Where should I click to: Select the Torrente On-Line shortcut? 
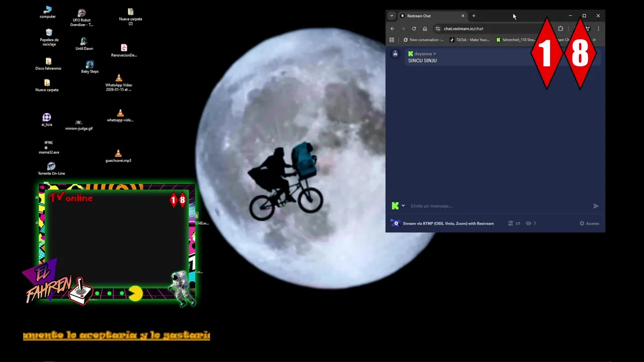point(51,169)
